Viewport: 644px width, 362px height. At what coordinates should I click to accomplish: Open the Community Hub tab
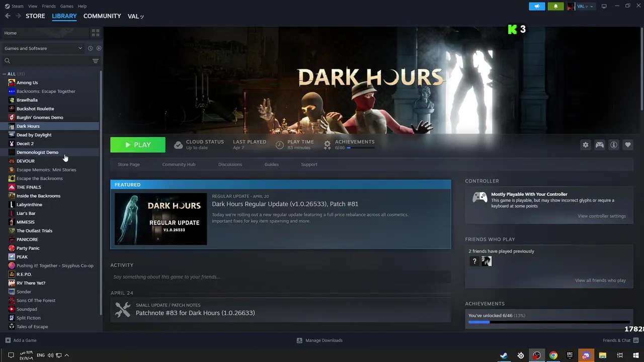(x=179, y=164)
